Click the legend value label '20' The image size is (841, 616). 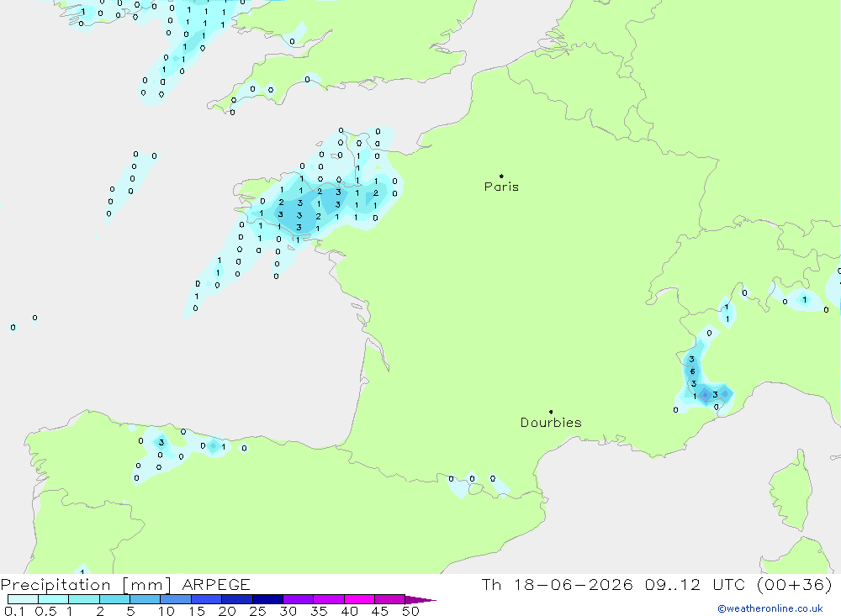click(227, 611)
